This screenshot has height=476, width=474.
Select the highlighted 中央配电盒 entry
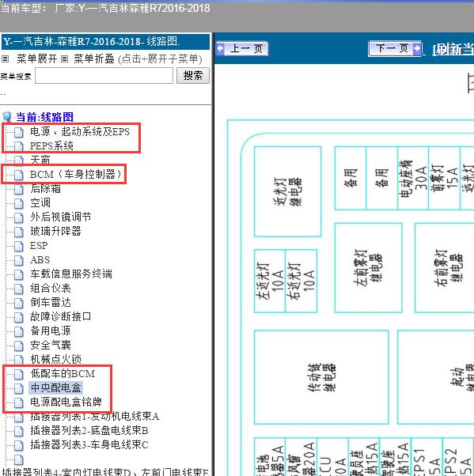point(56,387)
